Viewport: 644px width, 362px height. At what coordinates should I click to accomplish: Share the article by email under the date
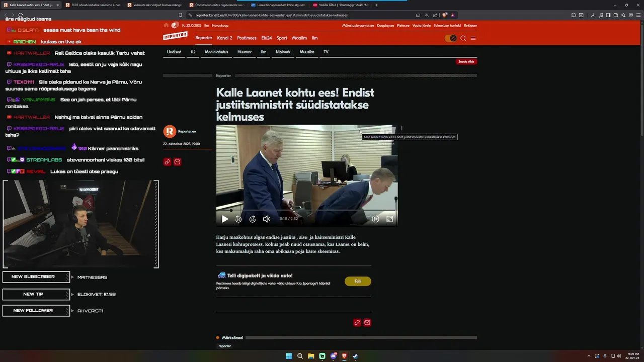[x=177, y=162]
